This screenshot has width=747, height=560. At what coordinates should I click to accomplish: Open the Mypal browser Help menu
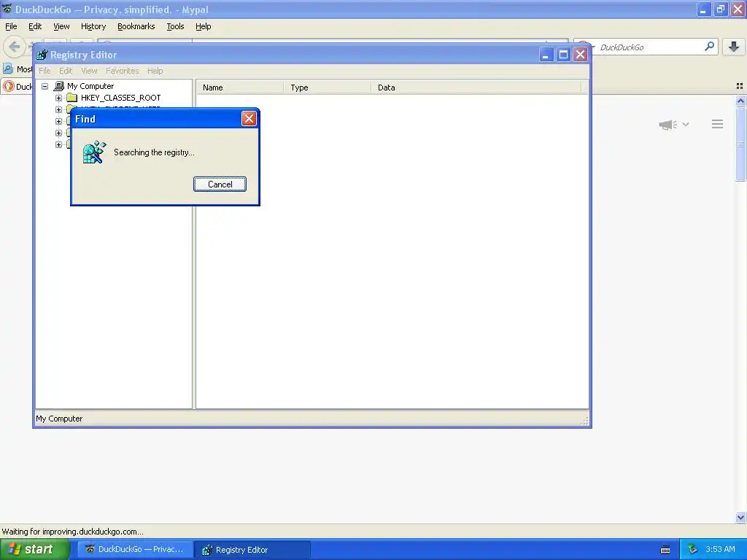click(204, 26)
